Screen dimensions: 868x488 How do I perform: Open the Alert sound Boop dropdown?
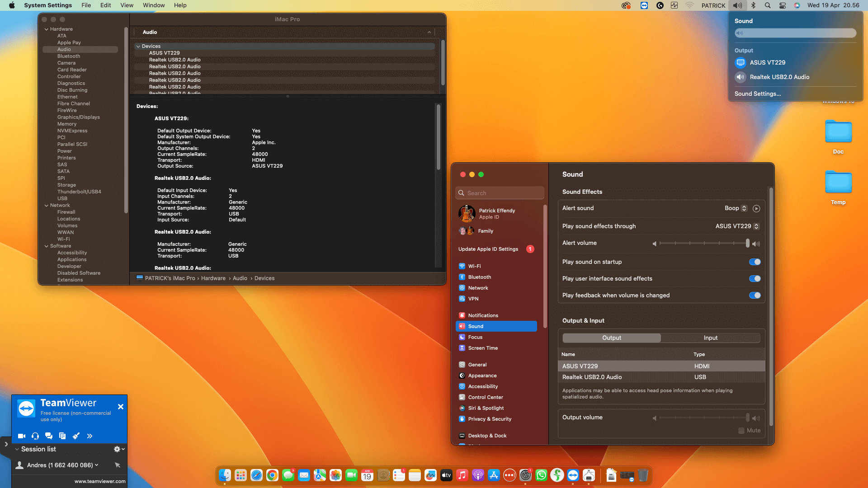pos(736,208)
